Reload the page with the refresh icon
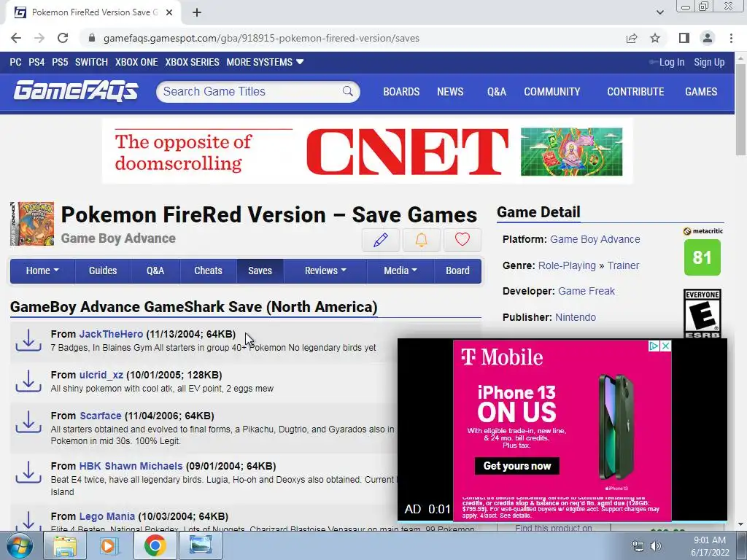Screen dimensions: 747x560 click(x=63, y=38)
